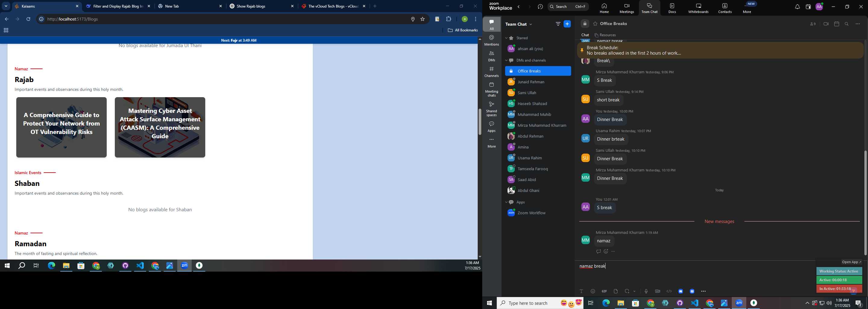
Task: Click the Office Breaks lock icon
Action: [x=585, y=24]
